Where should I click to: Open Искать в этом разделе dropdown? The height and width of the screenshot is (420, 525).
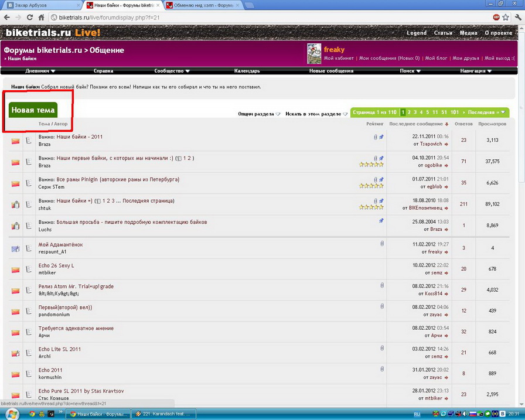tap(316, 114)
